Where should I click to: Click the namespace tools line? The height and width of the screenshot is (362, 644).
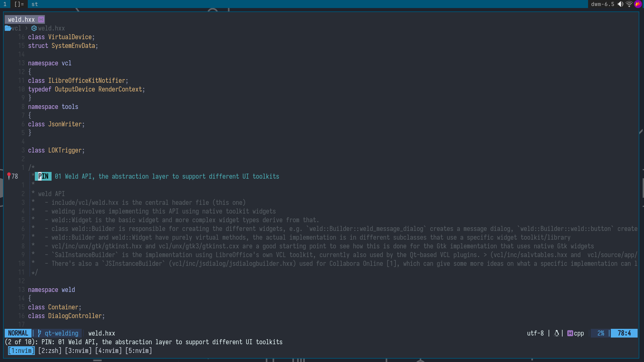pos(53,107)
